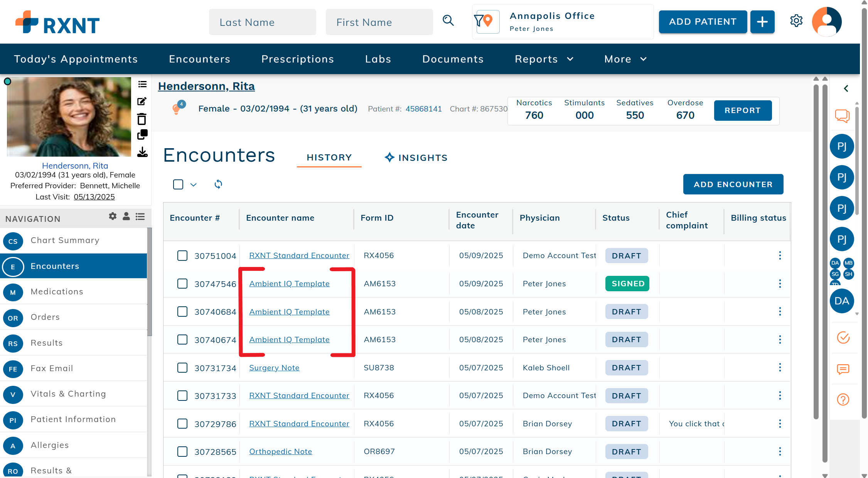Check the box for encounter 30731734
Viewport: 868px width, 478px height.
click(182, 368)
